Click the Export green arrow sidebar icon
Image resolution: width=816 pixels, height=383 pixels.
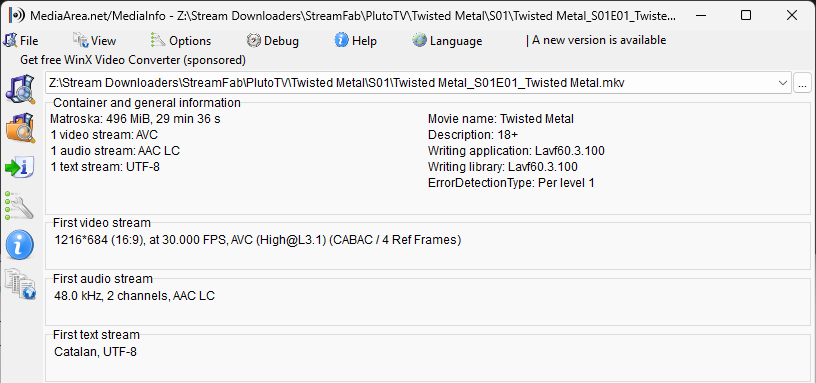click(x=20, y=168)
